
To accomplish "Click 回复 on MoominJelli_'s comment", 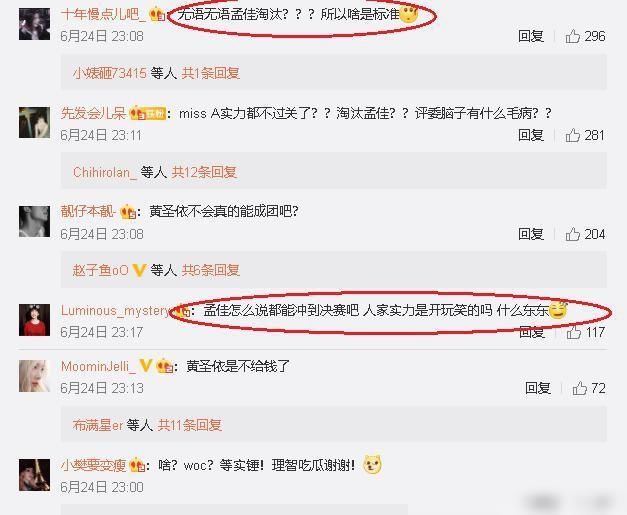I will 538,388.
